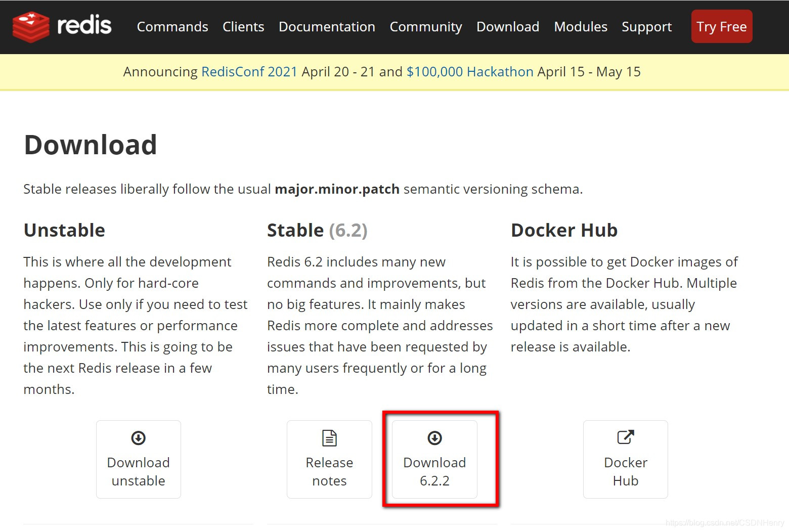Click the bold 'major.minor.patch' text
The image size is (789, 532).
pyautogui.click(x=337, y=189)
